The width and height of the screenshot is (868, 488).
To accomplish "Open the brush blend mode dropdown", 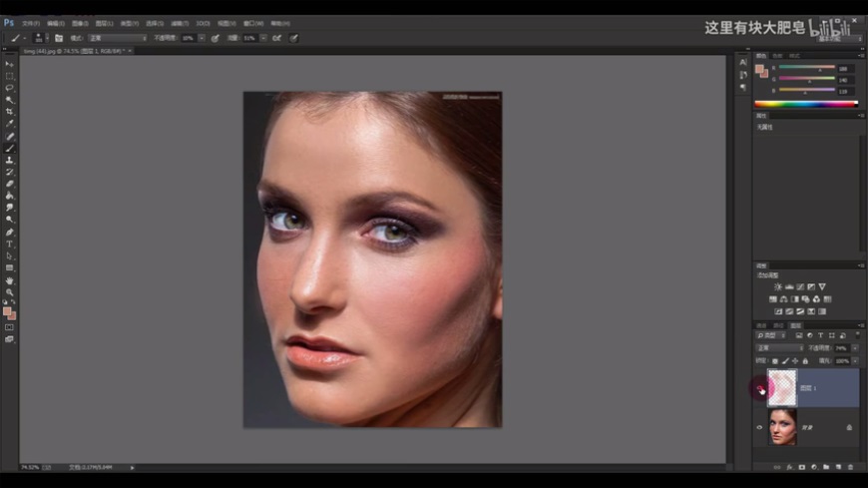I will click(x=118, y=38).
